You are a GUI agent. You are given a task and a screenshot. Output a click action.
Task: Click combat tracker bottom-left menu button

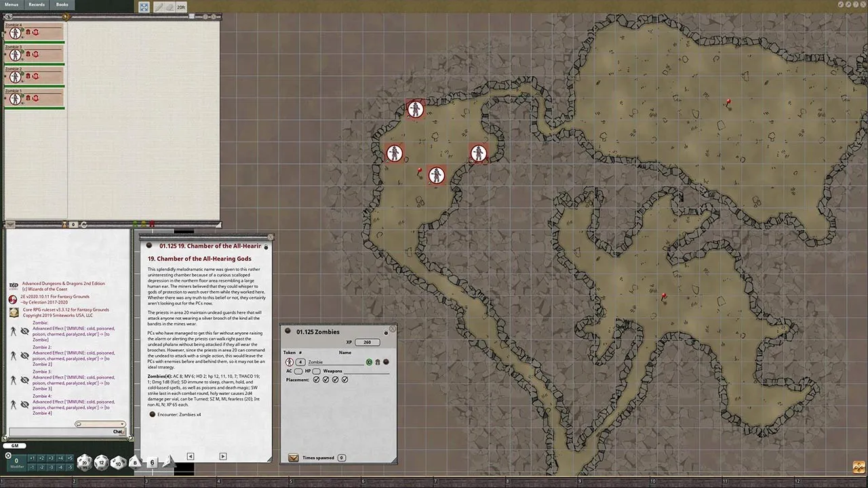pyautogui.click(x=9, y=224)
